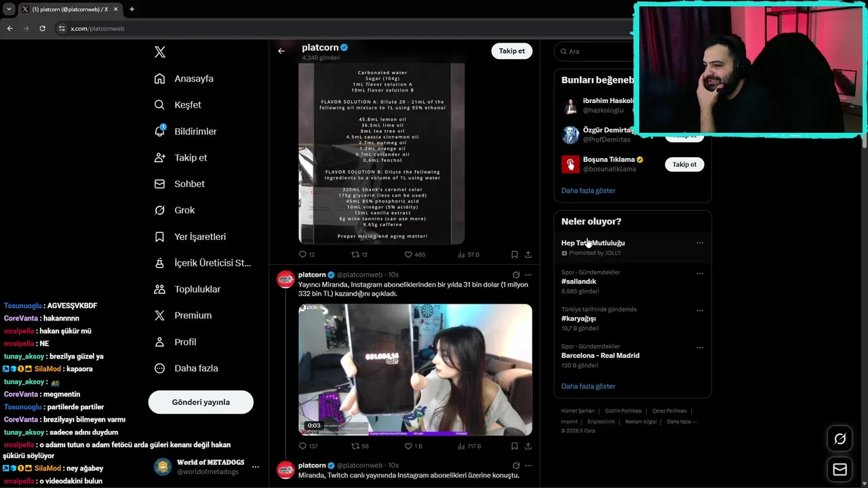868x488 pixels.
Task: Open Keşfet explore page
Action: pos(178,105)
